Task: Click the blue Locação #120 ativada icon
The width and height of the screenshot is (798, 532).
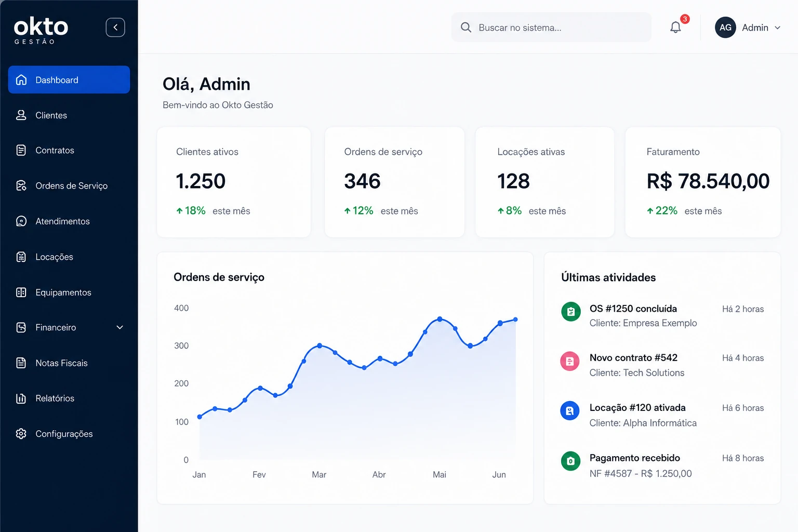Action: click(570, 411)
